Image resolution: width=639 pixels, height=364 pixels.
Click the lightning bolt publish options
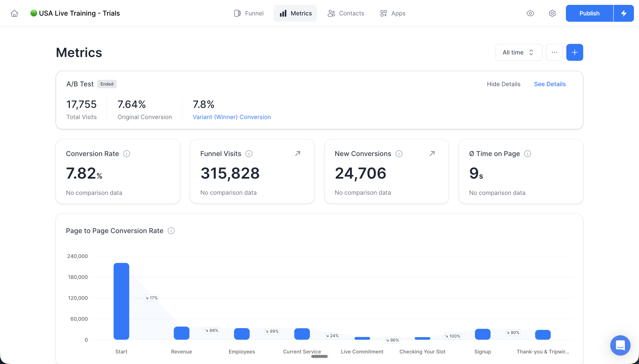click(x=624, y=13)
